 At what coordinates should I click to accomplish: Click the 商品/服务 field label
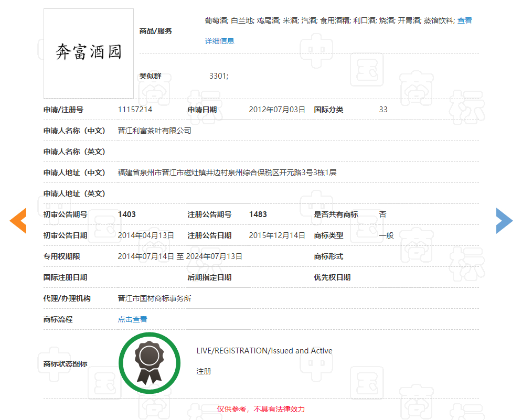pos(155,31)
